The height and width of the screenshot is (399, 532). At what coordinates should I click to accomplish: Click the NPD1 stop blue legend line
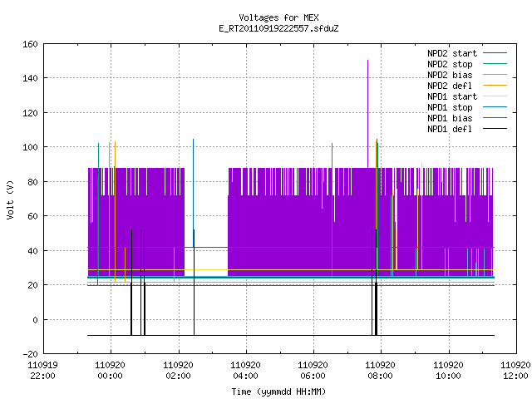(x=495, y=107)
